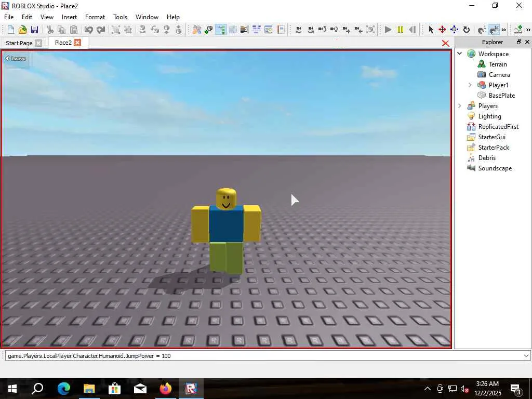Select Terrain in Explorer

(x=498, y=64)
